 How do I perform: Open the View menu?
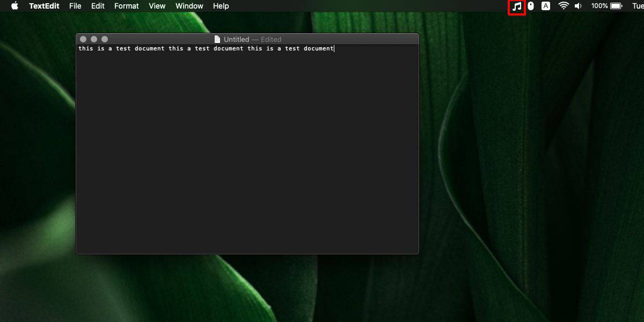[157, 6]
